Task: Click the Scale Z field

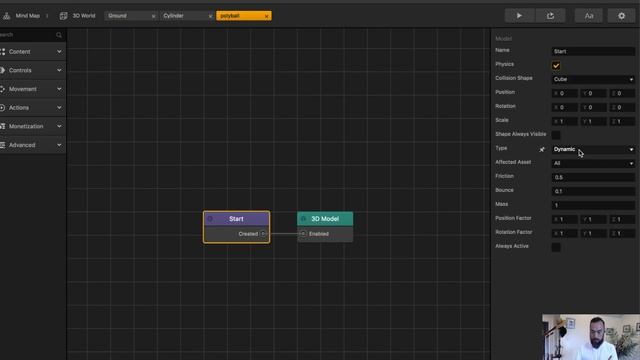Action: point(622,121)
